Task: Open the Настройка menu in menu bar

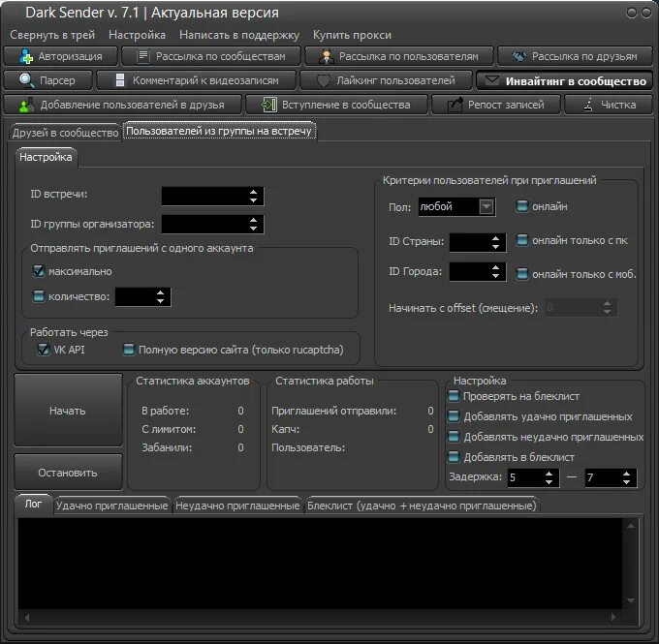Action: (x=137, y=35)
